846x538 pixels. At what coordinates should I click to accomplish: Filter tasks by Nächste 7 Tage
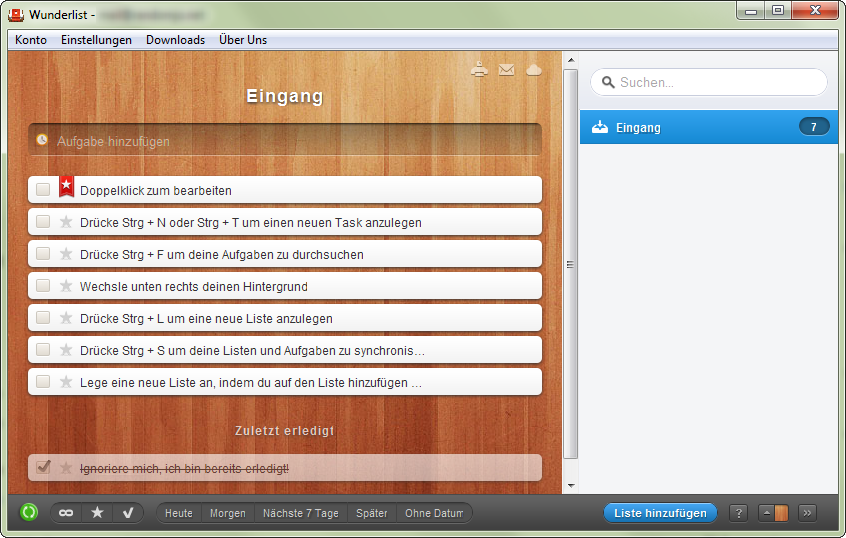click(x=301, y=513)
